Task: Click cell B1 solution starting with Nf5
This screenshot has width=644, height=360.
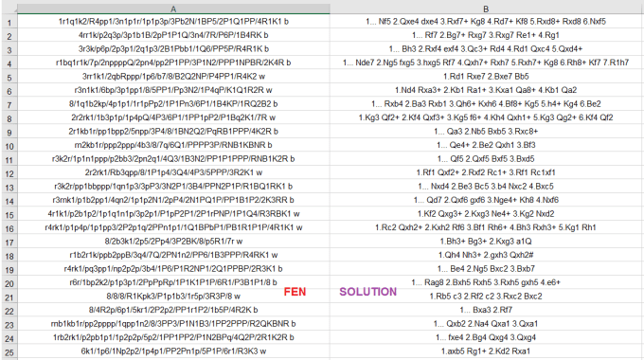Action: [x=486, y=22]
